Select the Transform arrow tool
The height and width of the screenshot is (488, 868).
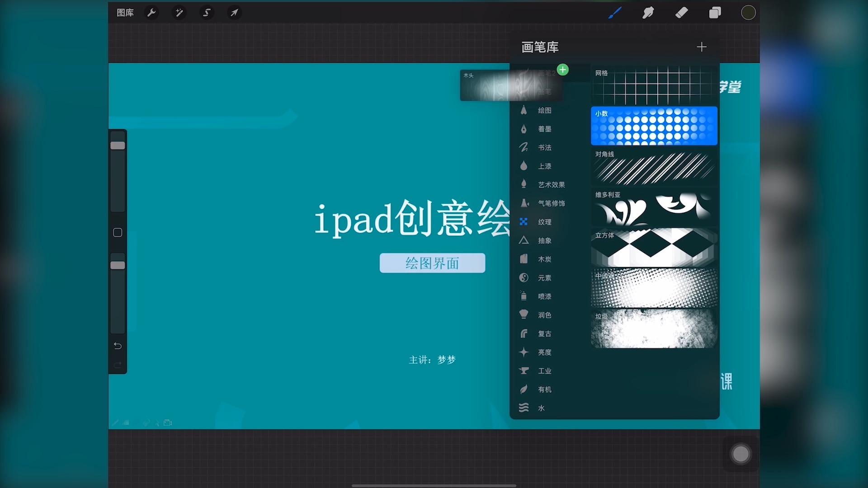pos(234,13)
